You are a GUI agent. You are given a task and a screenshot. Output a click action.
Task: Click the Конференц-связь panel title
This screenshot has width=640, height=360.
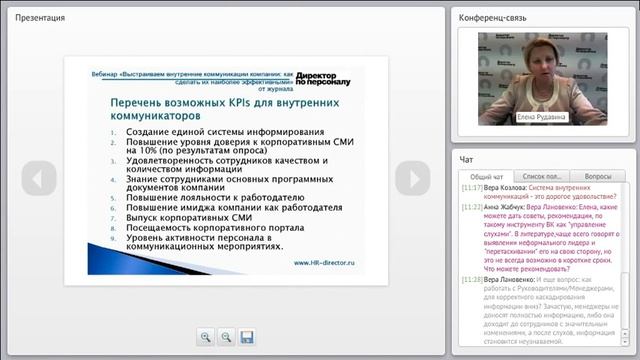[492, 18]
